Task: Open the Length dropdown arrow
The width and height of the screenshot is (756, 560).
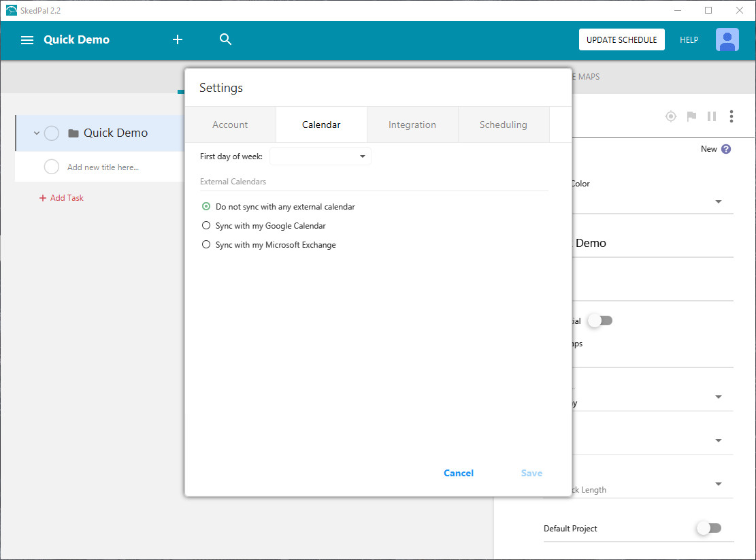Action: [719, 484]
